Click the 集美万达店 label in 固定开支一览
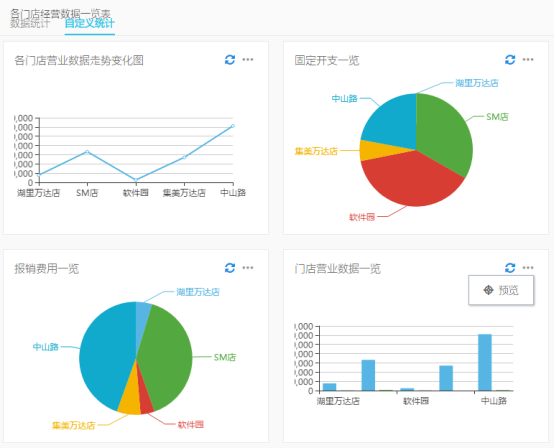The image size is (554, 448). click(316, 151)
